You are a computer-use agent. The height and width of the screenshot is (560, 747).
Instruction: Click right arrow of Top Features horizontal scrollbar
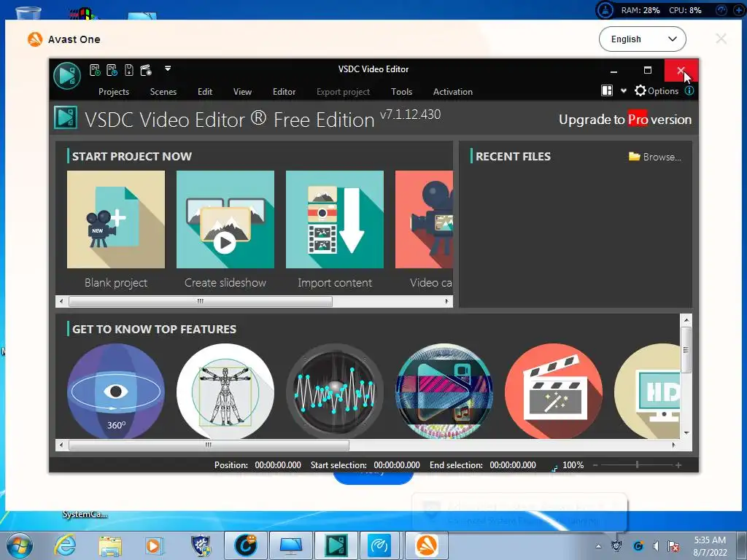pos(673,446)
